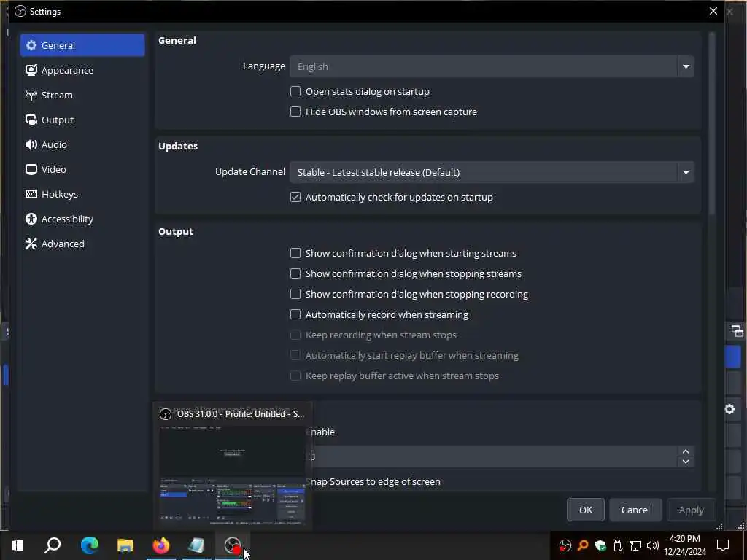Close the Settings dialog window
The width and height of the screenshot is (747, 560).
coord(713,11)
